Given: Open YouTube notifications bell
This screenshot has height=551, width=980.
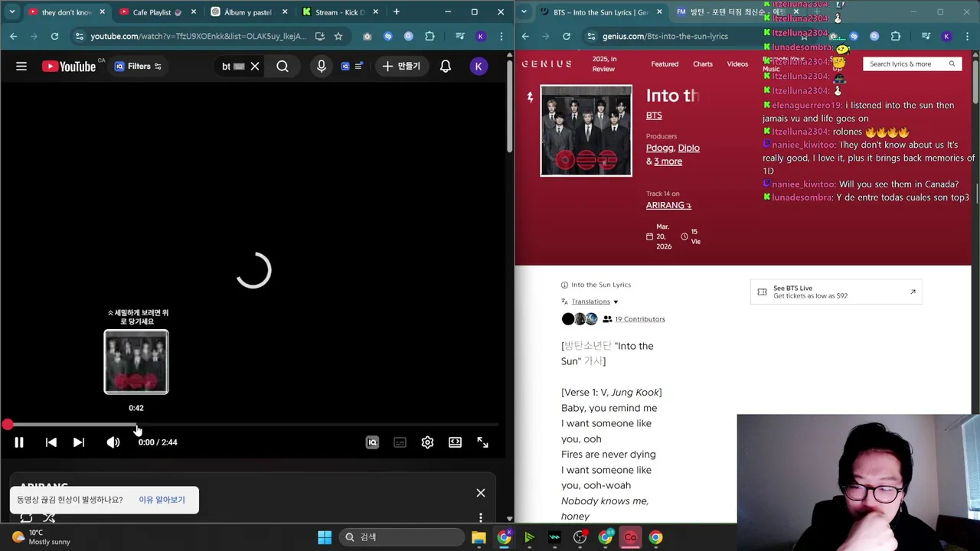Looking at the screenshot, I should (x=446, y=67).
